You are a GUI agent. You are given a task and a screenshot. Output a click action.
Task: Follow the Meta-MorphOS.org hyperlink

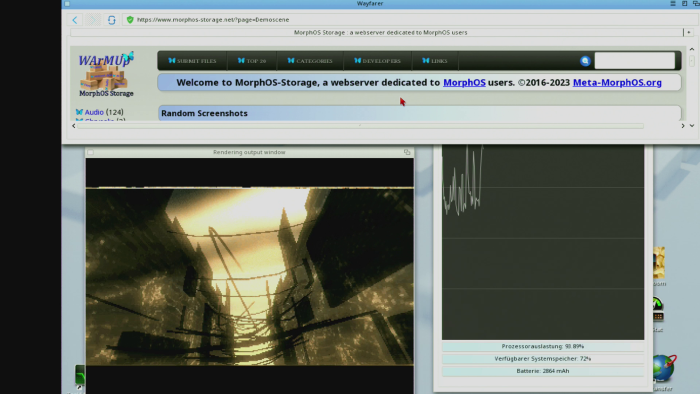(x=617, y=83)
